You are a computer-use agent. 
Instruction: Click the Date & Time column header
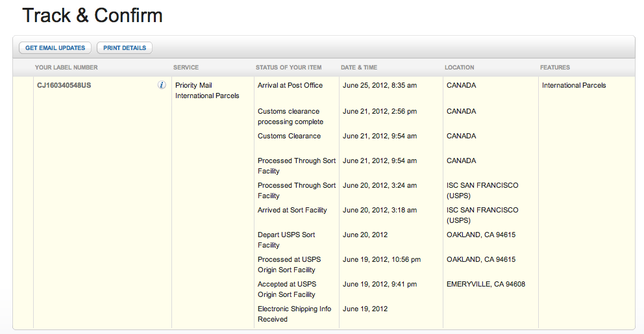(x=358, y=68)
